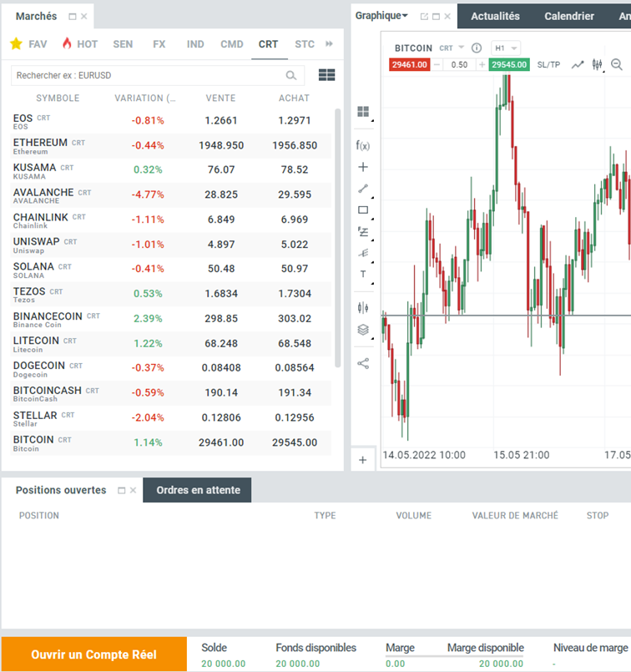Click the Solde value 20 000.00
The height and width of the screenshot is (672, 631).
tap(223, 664)
